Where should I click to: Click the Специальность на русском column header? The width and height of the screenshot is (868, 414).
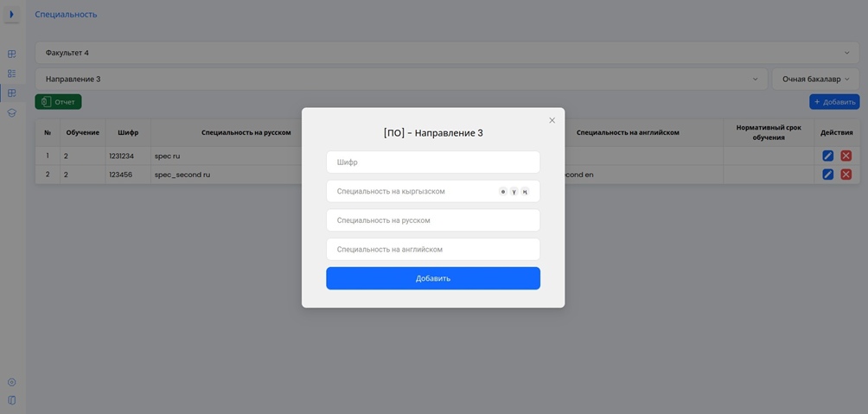246,132
